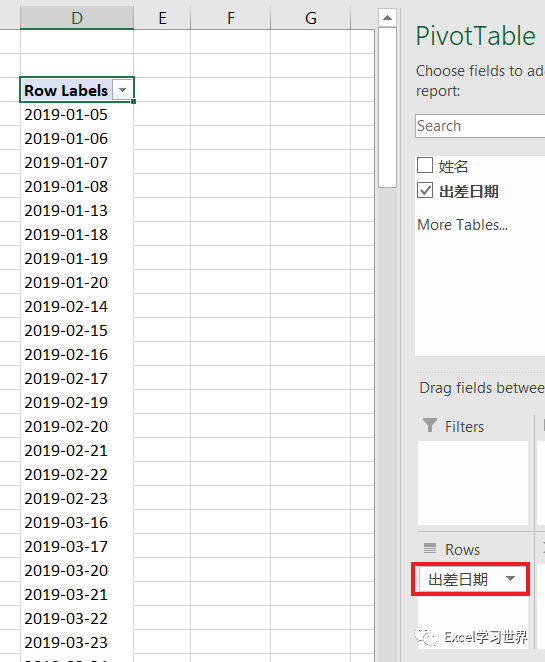The height and width of the screenshot is (662, 545).
Task: Click the scroll up arrow of sheet scrollbar
Action: pos(387,18)
